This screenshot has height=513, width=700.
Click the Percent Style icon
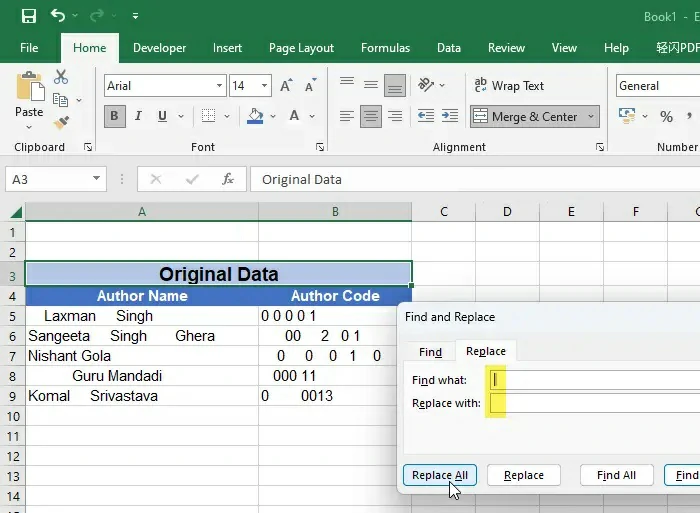666,117
